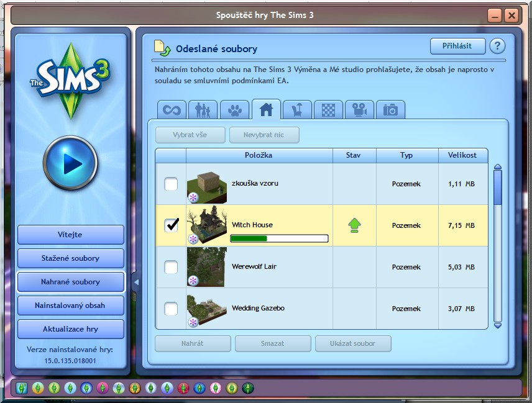Click the dark green last expansion icon
The height and width of the screenshot is (403, 532).
248,388
